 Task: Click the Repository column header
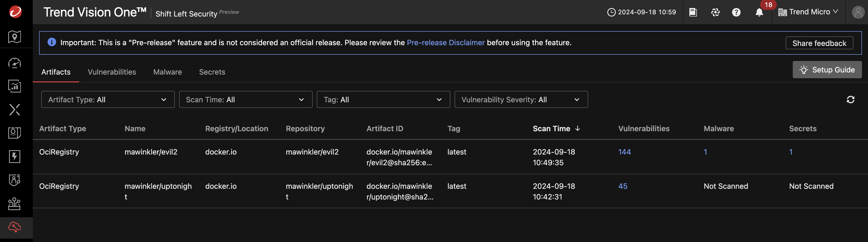pyautogui.click(x=305, y=129)
